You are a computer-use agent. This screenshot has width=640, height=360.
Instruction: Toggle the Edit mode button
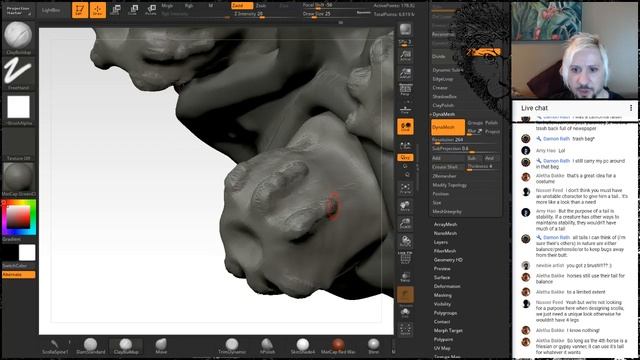(80, 10)
